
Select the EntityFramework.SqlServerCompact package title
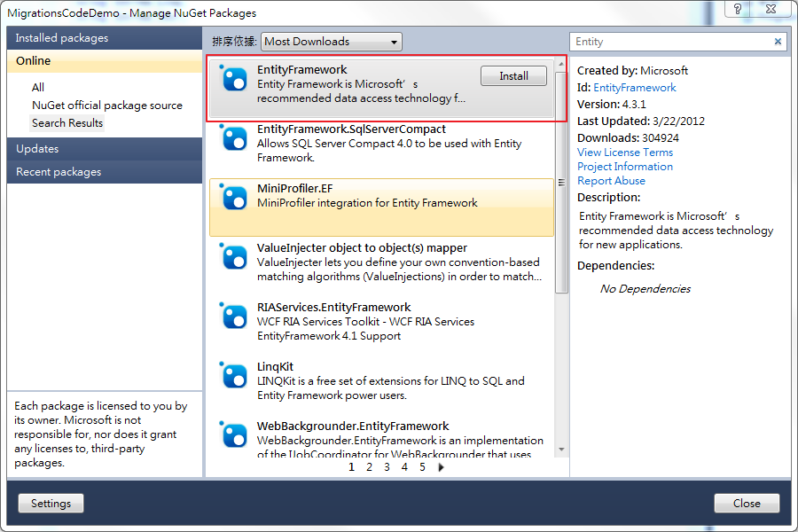coord(351,129)
